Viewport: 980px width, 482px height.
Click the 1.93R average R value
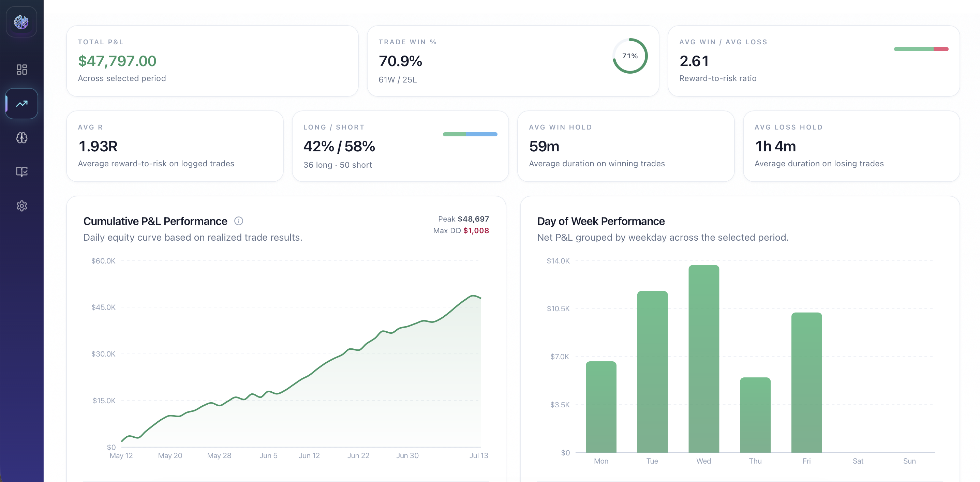point(98,146)
